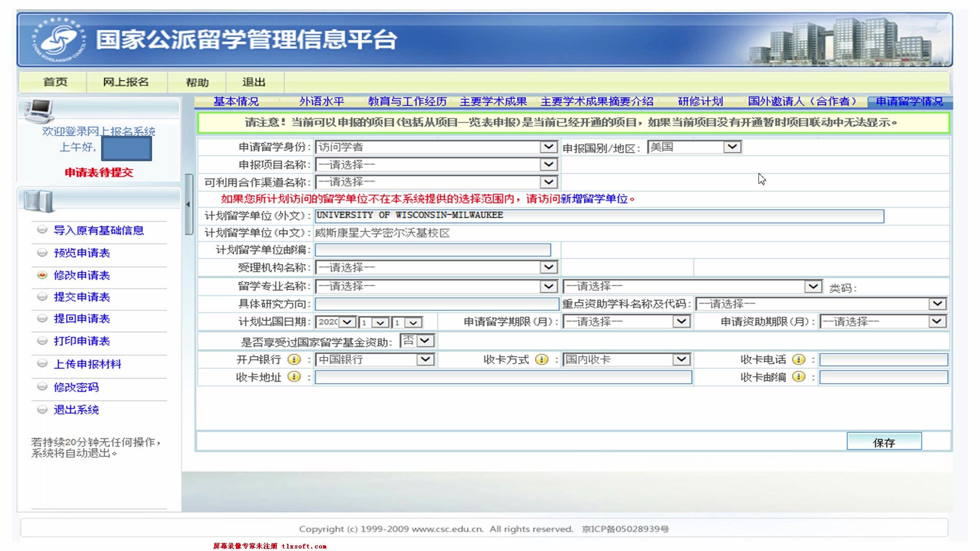Image resolution: width=980 pixels, height=551 pixels.
Task: Select the 退出系统 bullet
Action: [x=42, y=409]
